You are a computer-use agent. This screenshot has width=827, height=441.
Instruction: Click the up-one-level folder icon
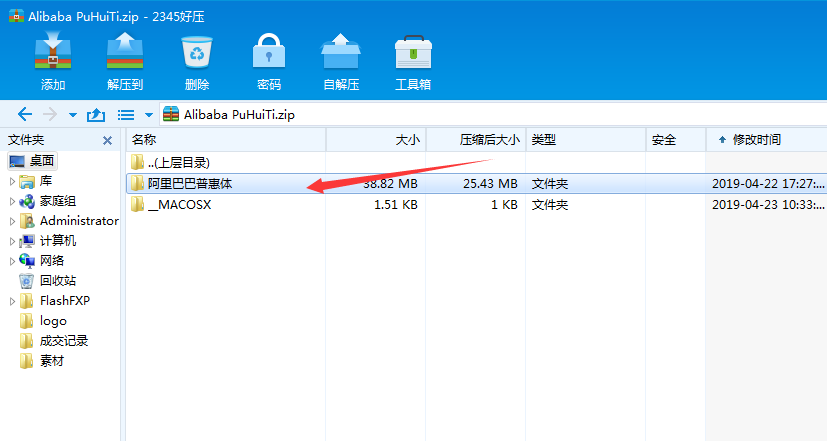click(95, 114)
